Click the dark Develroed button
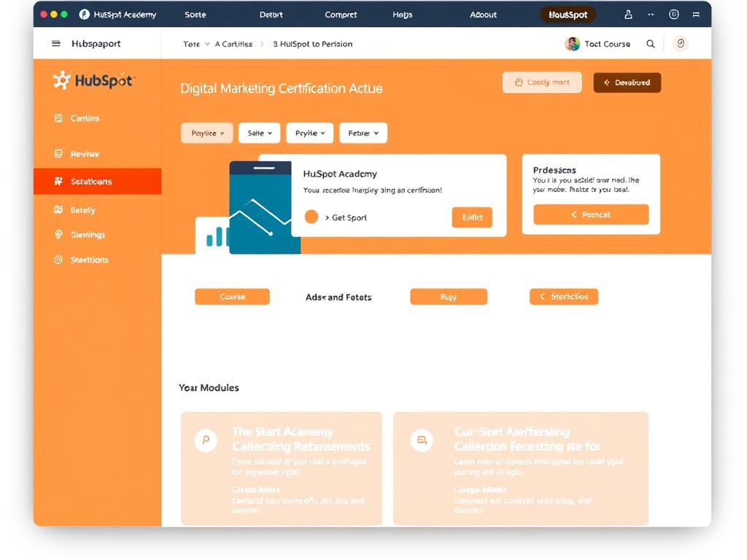Viewport: 747px width, 560px height. click(x=627, y=82)
